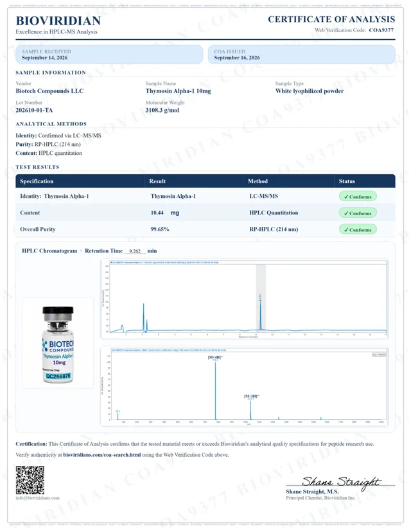Click the Excellence in HPLC-MS Analysis tagline
Screen dimensions: 411x532
coord(57,31)
